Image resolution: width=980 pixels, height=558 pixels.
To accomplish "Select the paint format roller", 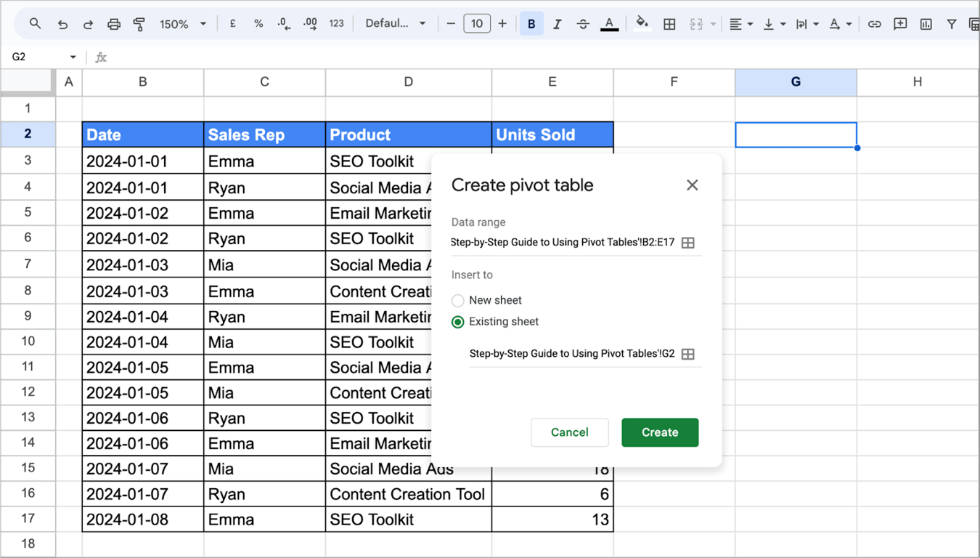I will click(x=139, y=24).
